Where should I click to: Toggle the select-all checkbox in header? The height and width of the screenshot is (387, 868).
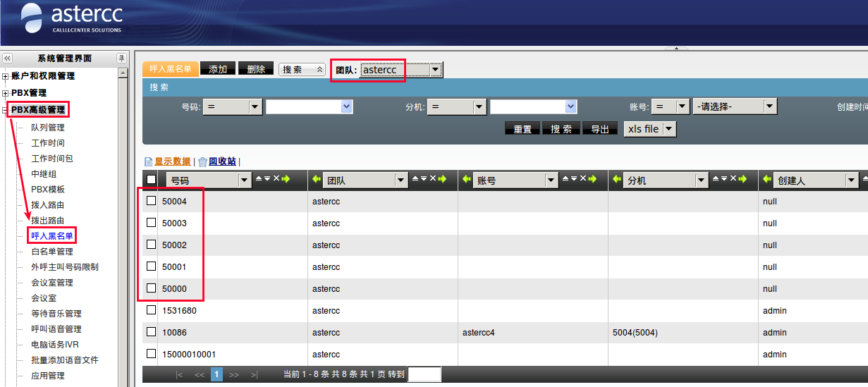[151, 180]
